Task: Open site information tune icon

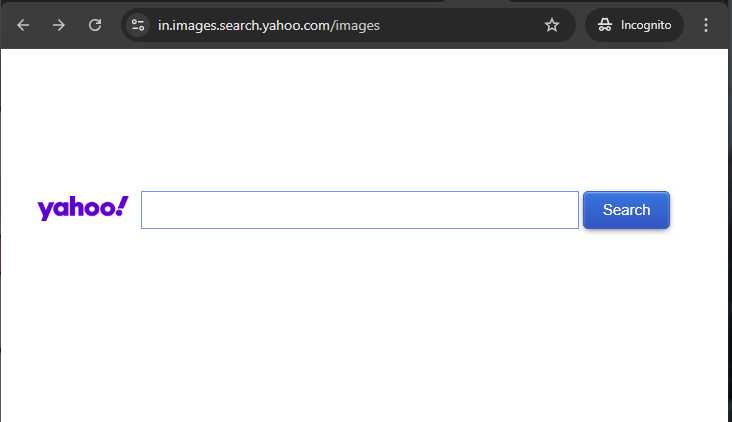Action: pyautogui.click(x=138, y=25)
